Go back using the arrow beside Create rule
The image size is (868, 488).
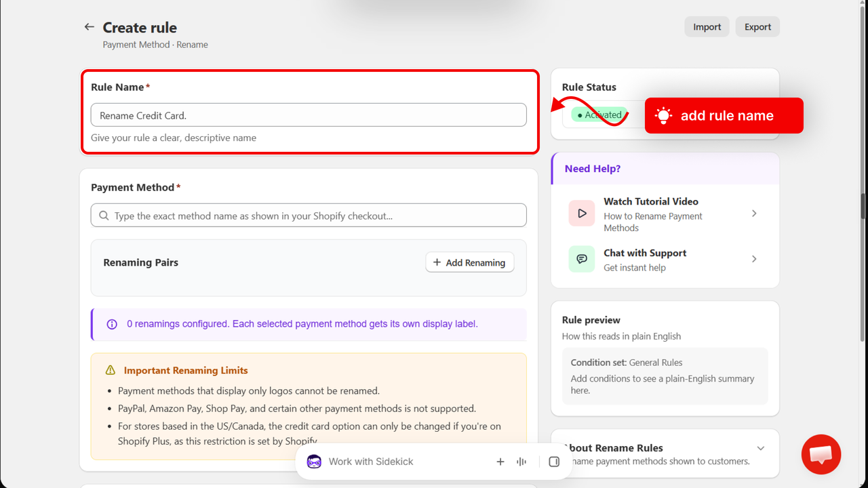pyautogui.click(x=89, y=27)
